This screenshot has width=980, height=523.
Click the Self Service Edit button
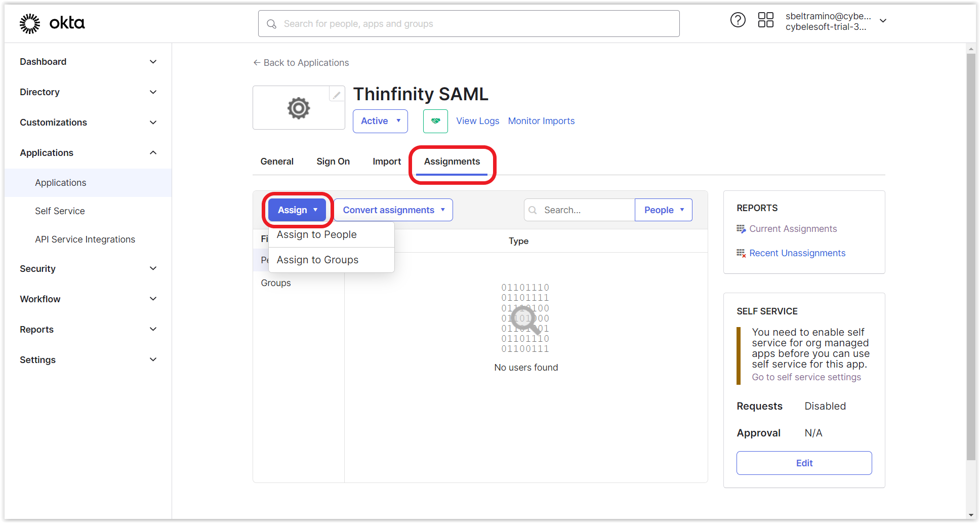pyautogui.click(x=804, y=463)
